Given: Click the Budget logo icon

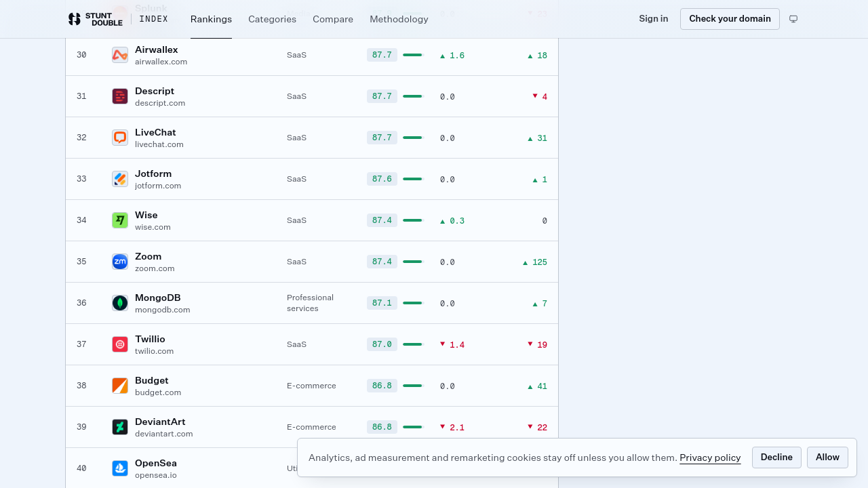Looking at the screenshot, I should tap(120, 386).
